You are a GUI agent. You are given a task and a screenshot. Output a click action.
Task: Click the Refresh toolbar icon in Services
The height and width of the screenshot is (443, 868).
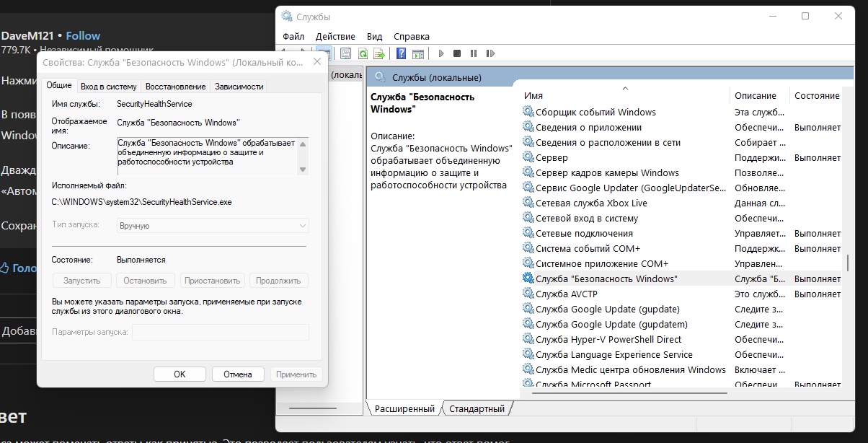(x=363, y=53)
